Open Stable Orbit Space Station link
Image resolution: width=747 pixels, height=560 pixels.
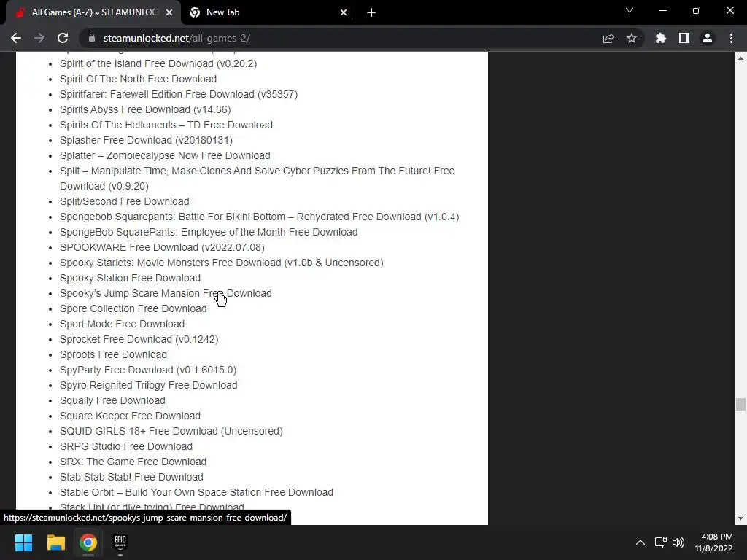[x=196, y=492]
